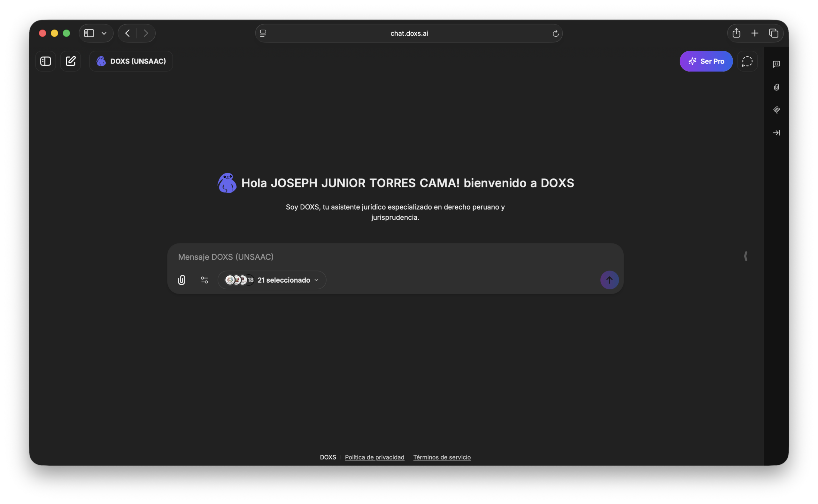
Task: Open the page reader icon in address bar
Action: tap(263, 33)
